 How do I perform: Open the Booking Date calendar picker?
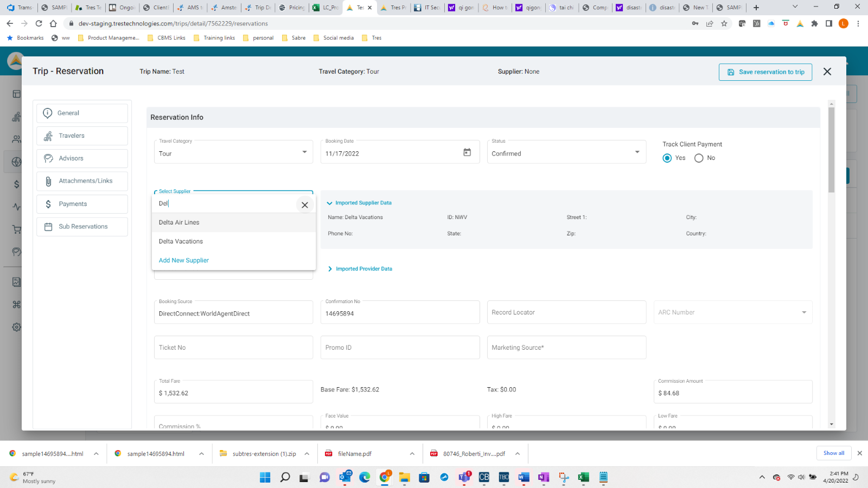(x=467, y=152)
